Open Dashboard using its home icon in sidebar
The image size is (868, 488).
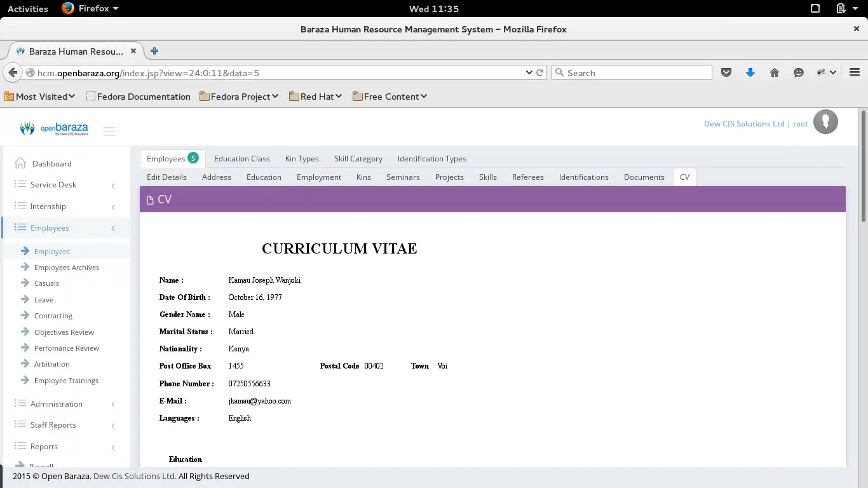(x=20, y=163)
